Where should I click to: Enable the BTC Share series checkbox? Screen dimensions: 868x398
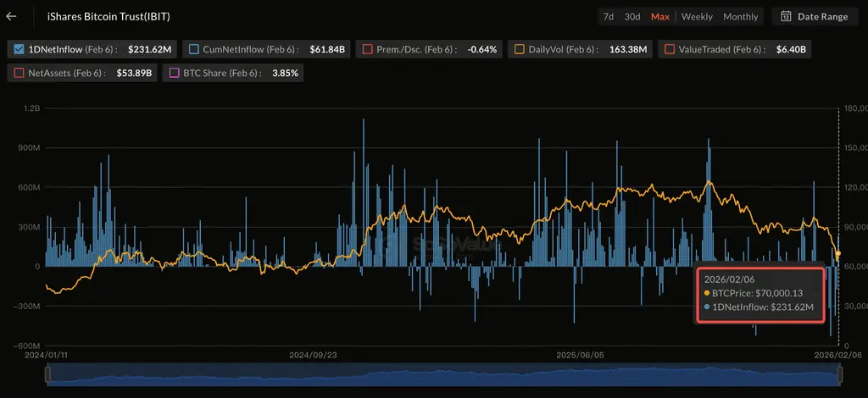point(173,73)
